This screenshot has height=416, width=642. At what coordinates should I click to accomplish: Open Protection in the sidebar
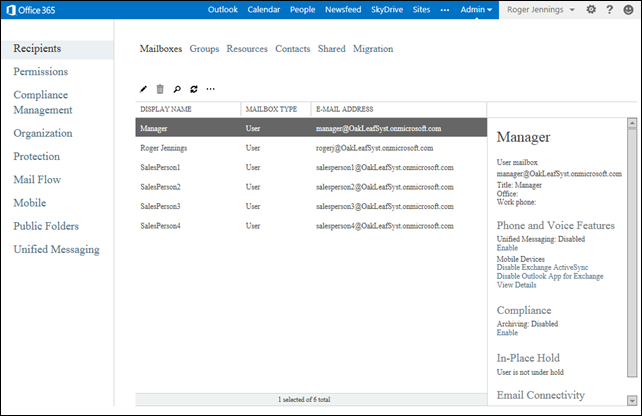[x=36, y=156]
